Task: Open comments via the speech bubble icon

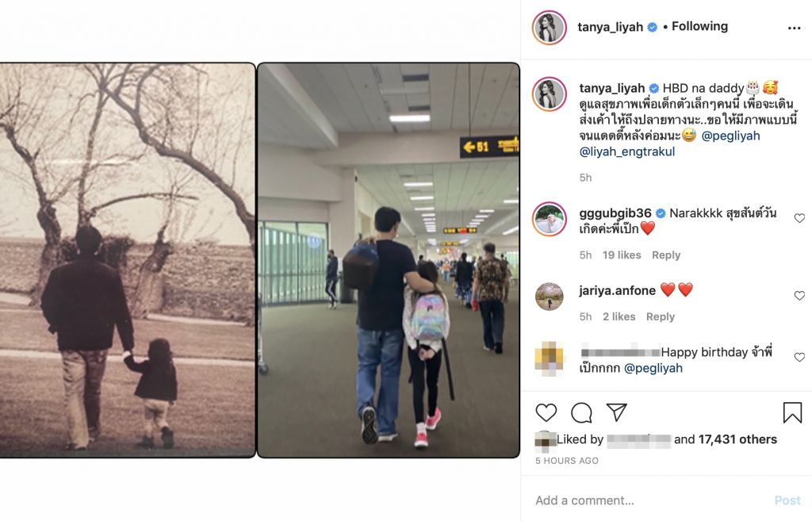Action: click(581, 412)
